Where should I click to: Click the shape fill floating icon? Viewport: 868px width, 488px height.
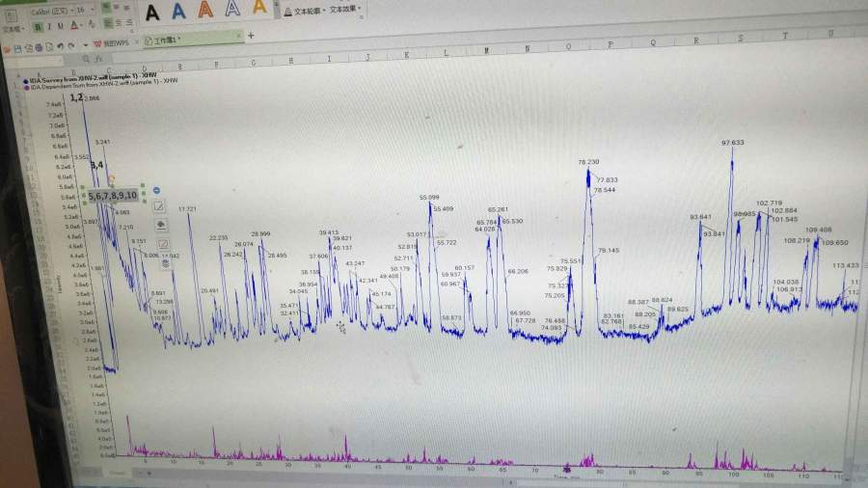click(161, 225)
